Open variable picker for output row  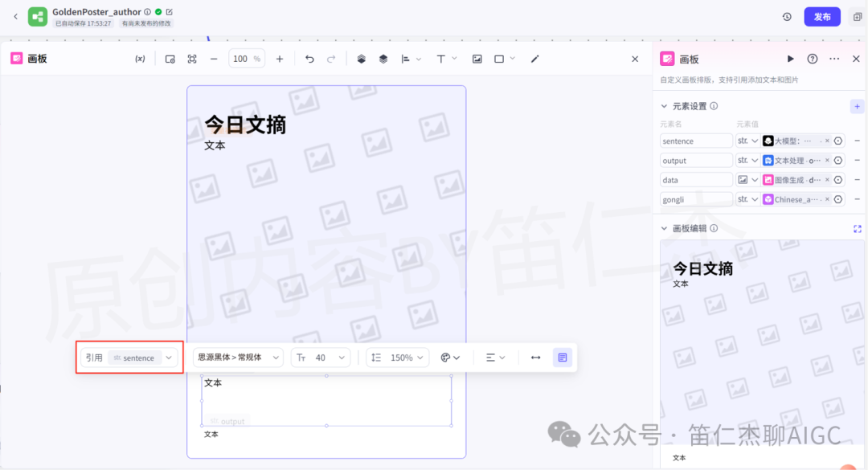pos(838,160)
